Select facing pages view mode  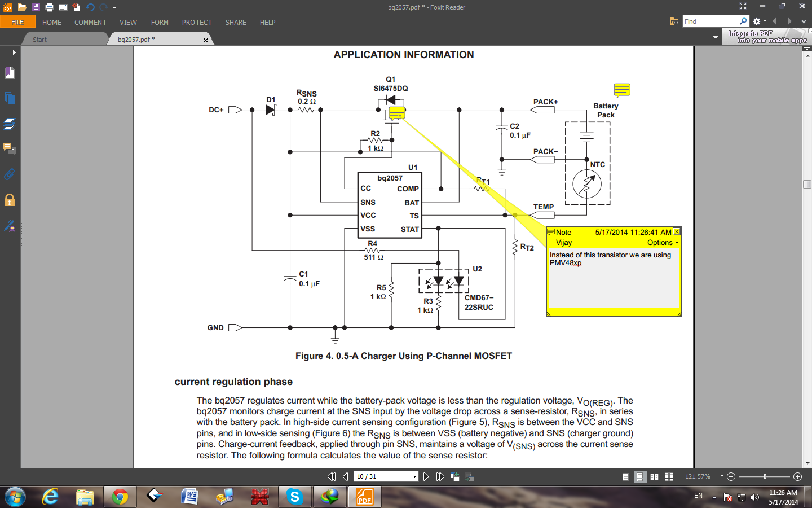tap(654, 477)
